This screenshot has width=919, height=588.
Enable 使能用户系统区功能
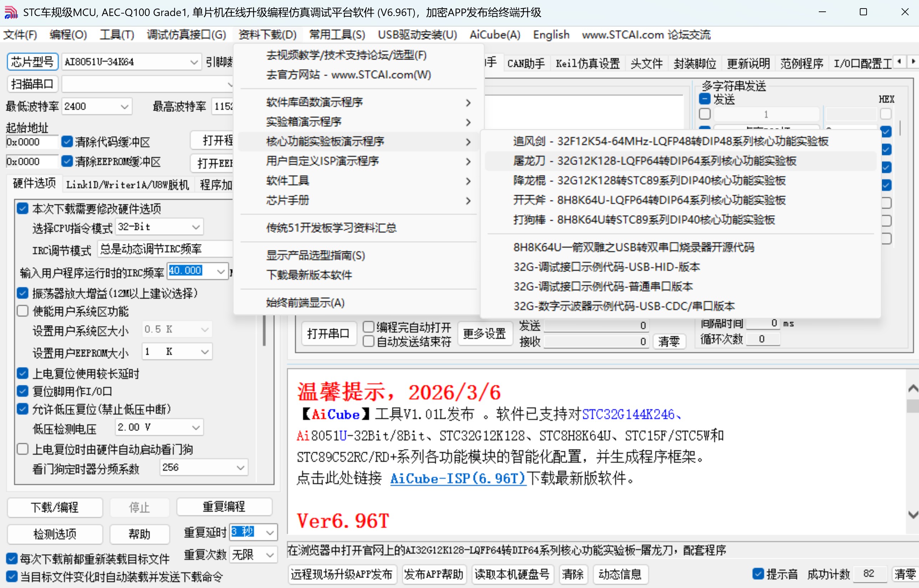[22, 311]
